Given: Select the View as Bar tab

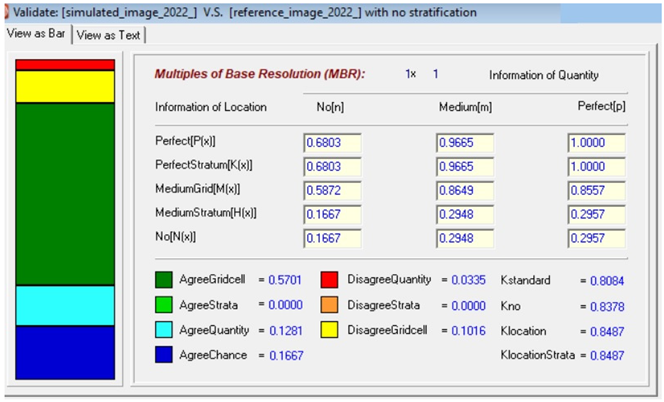Looking at the screenshot, I should (x=36, y=35).
